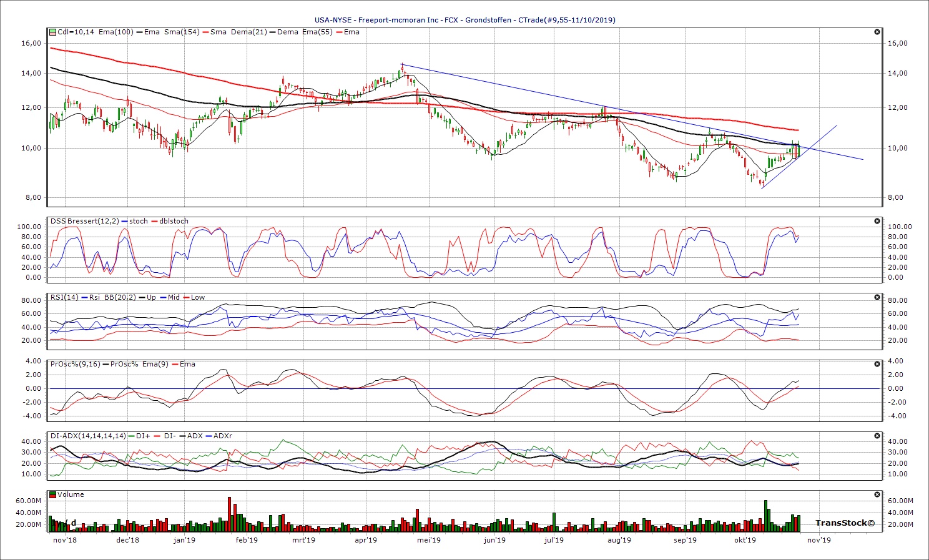The width and height of the screenshot is (929, 560).
Task: Click the jul'19 date axis label
Action: pos(554,540)
